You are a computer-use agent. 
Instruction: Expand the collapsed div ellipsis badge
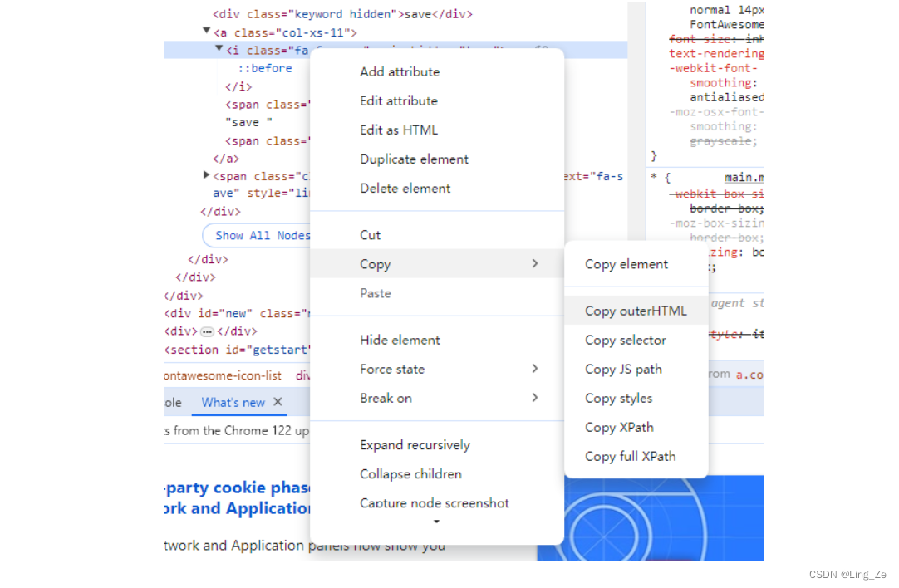[208, 332]
